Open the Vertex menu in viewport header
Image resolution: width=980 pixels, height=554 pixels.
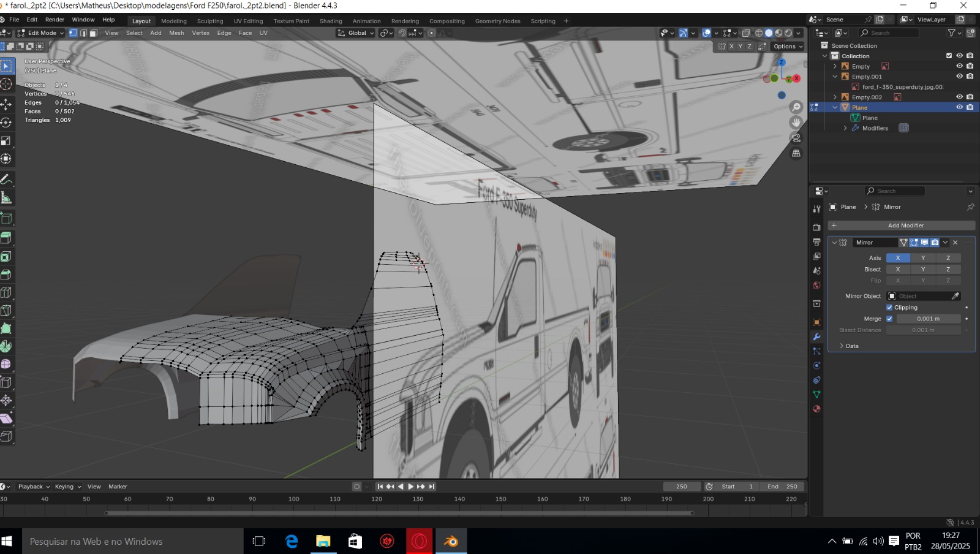[x=200, y=33]
